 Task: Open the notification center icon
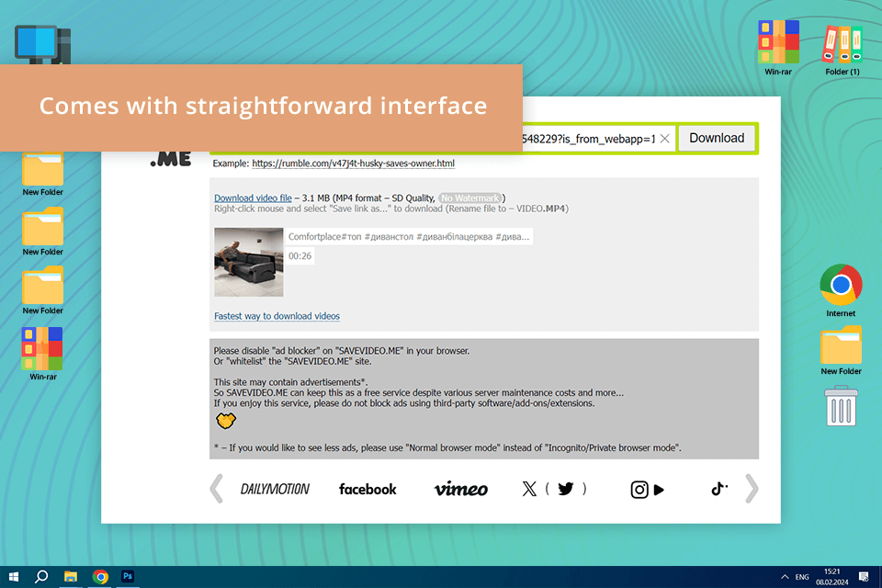[864, 577]
